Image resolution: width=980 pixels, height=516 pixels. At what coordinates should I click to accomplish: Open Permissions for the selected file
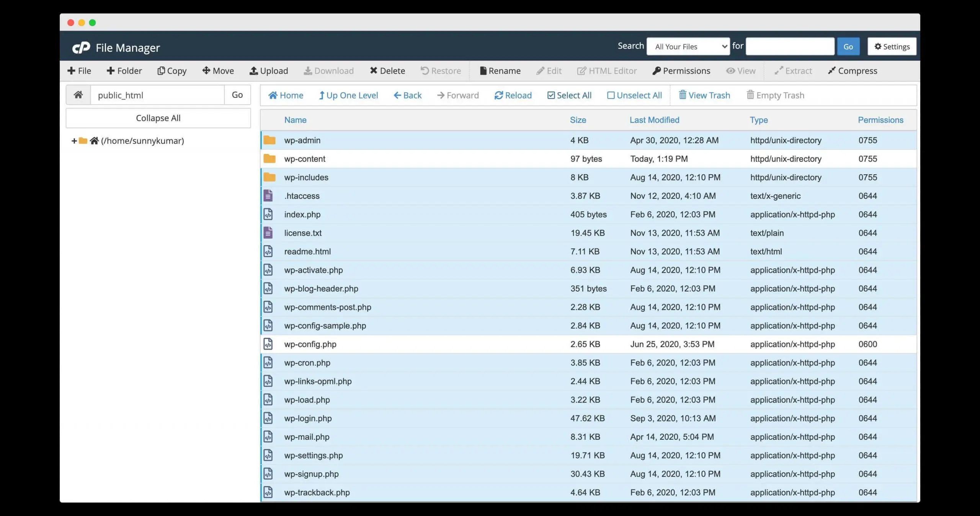tap(681, 70)
